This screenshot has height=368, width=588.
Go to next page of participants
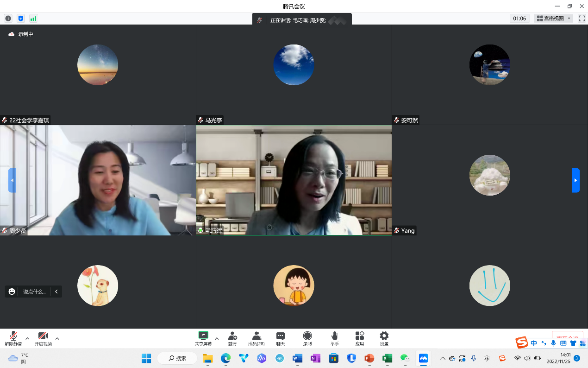[x=575, y=180]
